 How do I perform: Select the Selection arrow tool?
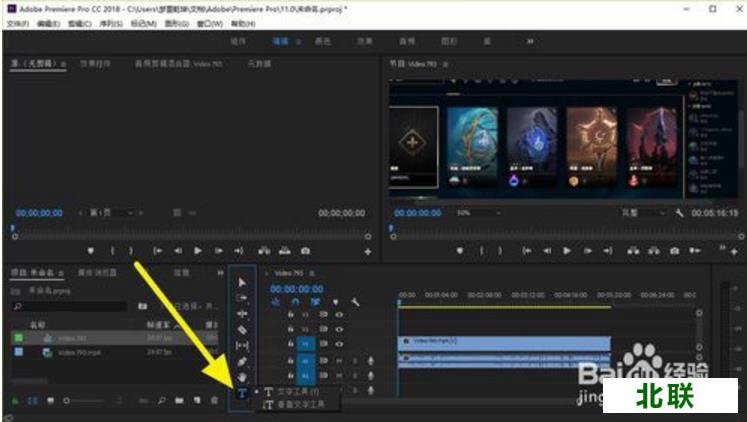242,282
